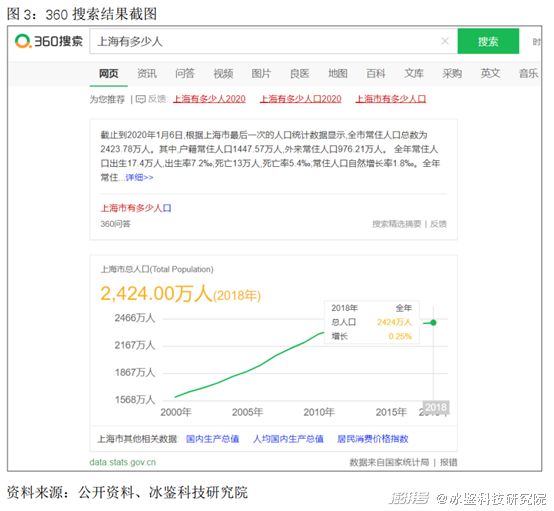Click suggested query 上海有多少人口2020
This screenshot has width=554, height=511.
(x=301, y=99)
